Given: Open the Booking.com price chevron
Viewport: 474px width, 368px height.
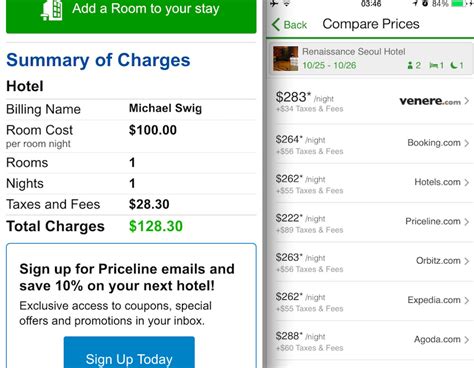Looking at the screenshot, I should (x=467, y=143).
